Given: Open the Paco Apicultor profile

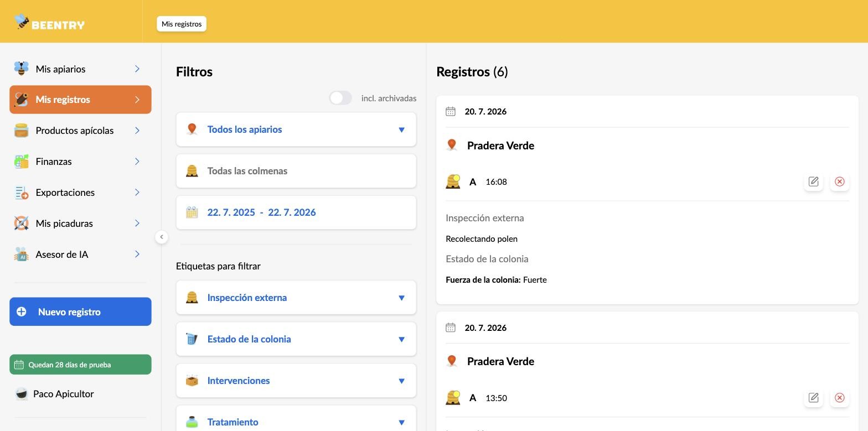Looking at the screenshot, I should pyautogui.click(x=63, y=394).
